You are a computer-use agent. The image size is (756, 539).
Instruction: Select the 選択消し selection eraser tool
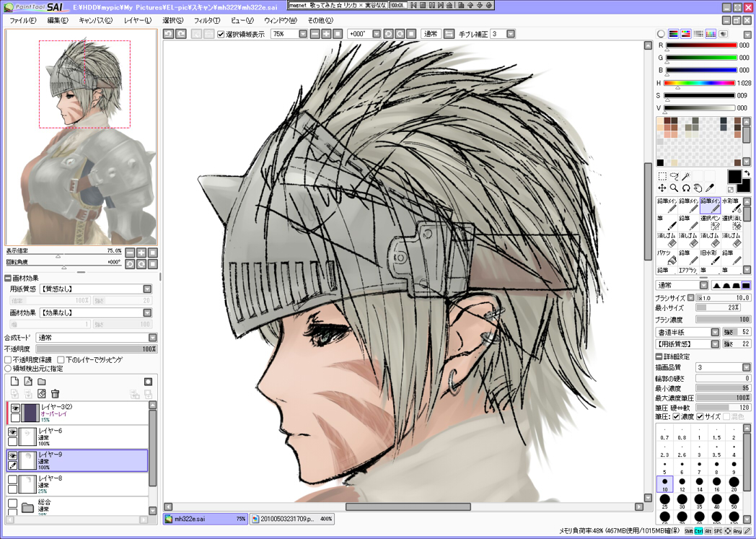pyautogui.click(x=732, y=223)
